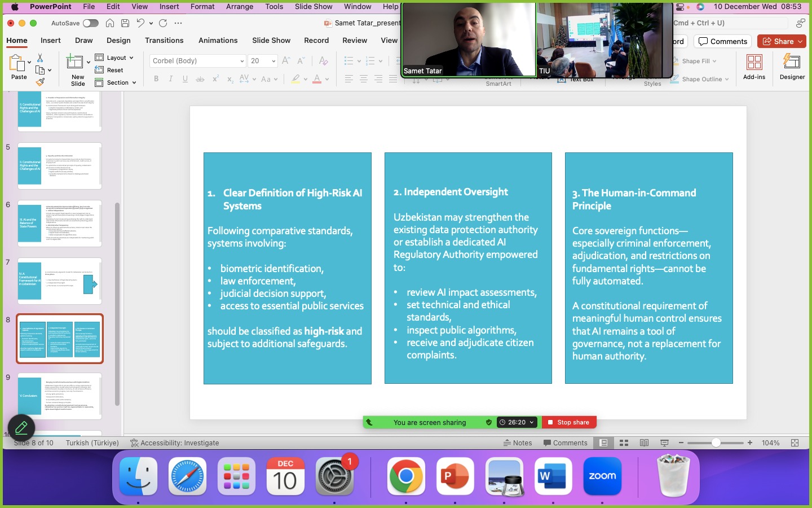The height and width of the screenshot is (508, 812).
Task: Switch to Slide Sorter grid view
Action: click(x=624, y=443)
